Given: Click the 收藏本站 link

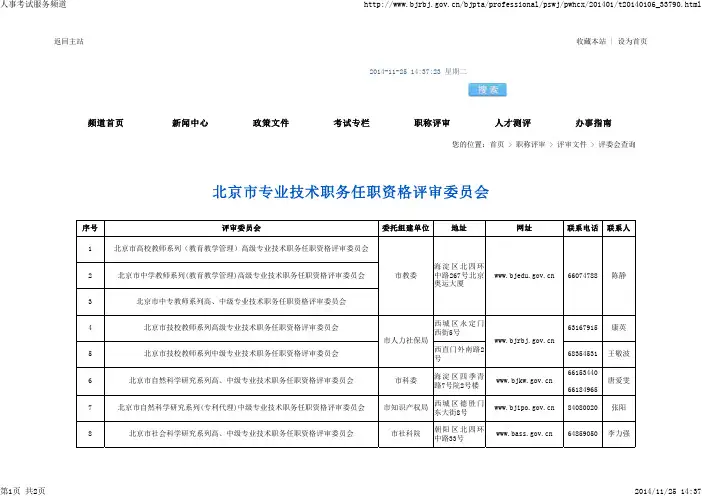Looking at the screenshot, I should (591, 42).
